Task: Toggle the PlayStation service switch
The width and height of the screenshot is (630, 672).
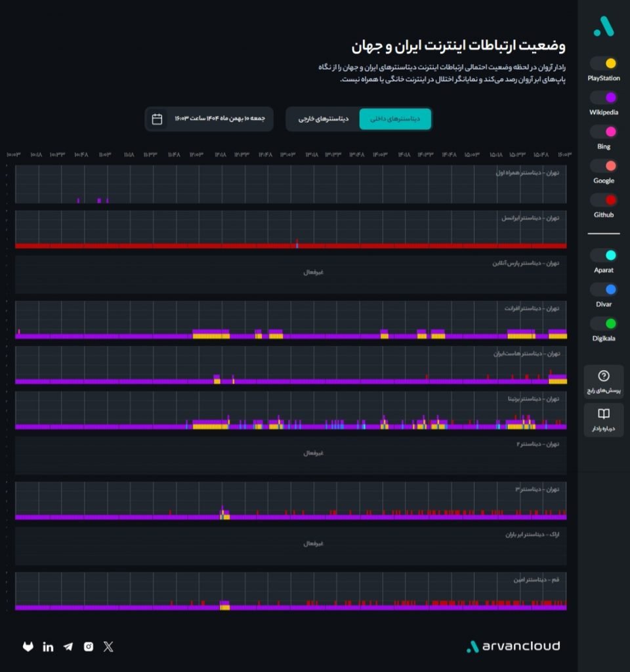Action: coord(603,64)
